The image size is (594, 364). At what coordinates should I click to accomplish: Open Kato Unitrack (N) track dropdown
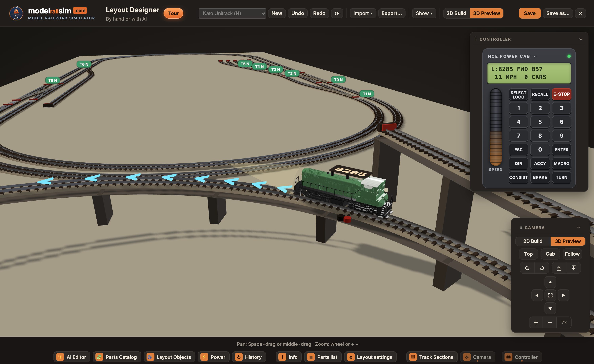232,13
